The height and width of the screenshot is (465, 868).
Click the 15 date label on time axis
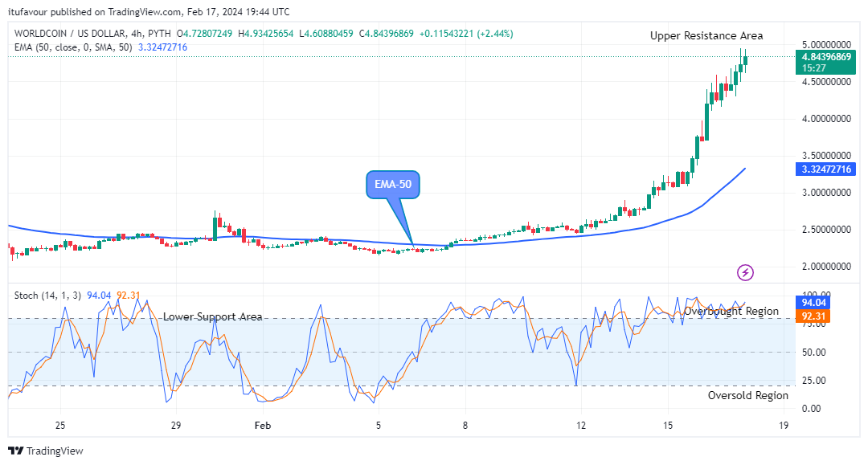coord(668,426)
